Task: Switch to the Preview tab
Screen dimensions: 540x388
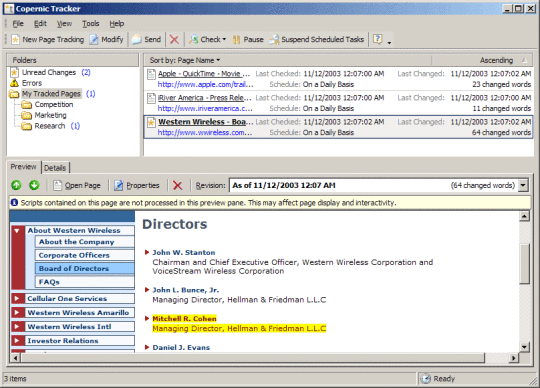Action: (x=23, y=167)
